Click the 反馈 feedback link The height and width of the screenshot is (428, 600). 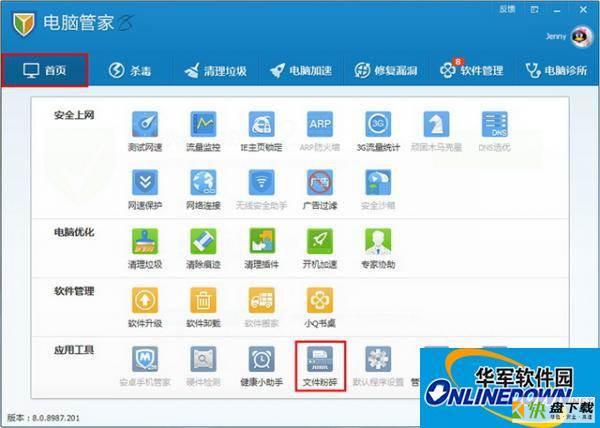[x=507, y=9]
